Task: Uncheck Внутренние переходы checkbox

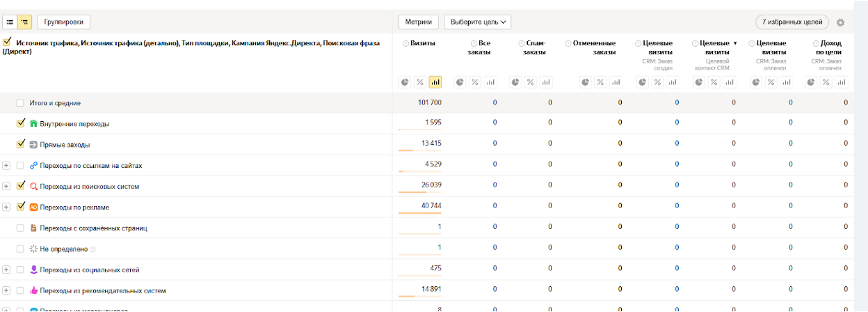Action: (21, 123)
